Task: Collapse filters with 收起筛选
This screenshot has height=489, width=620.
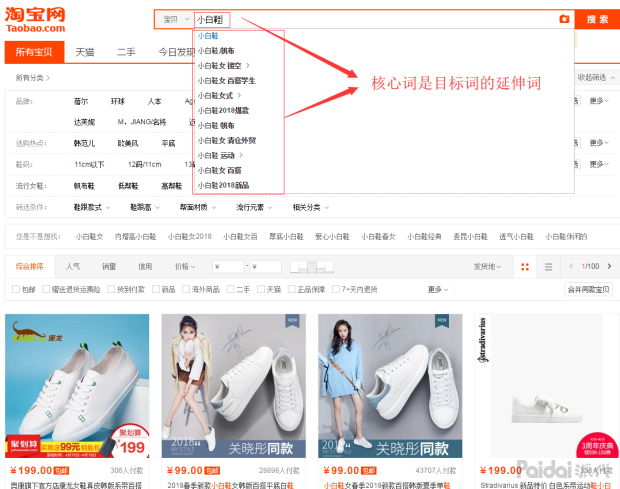Action: pos(596,77)
